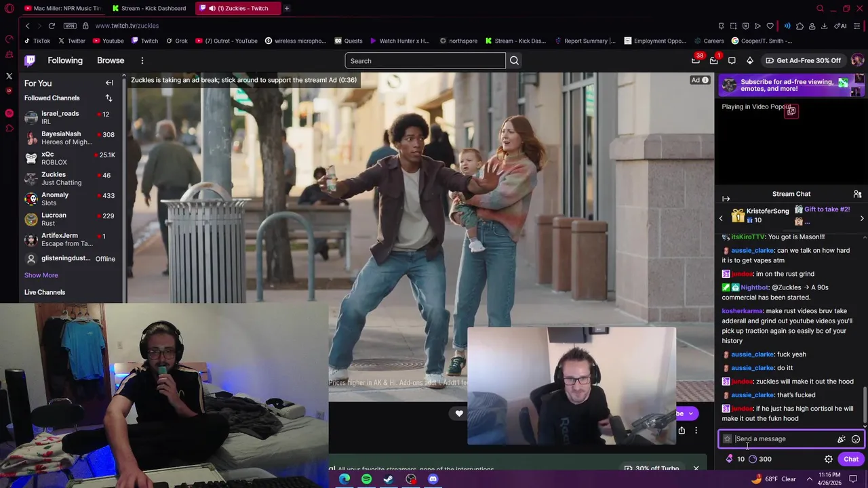868x488 pixels.
Task: Open the Following page
Action: (x=65, y=60)
